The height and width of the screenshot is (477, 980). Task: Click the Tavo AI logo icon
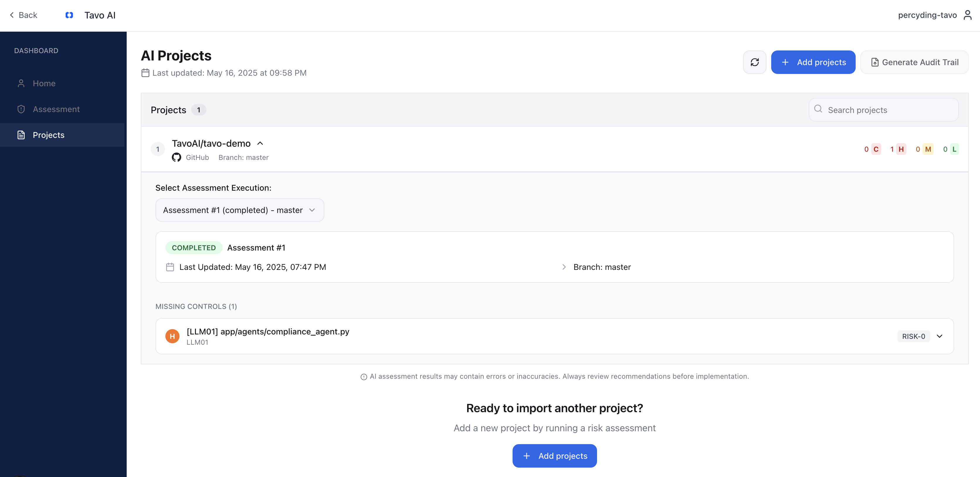click(69, 15)
